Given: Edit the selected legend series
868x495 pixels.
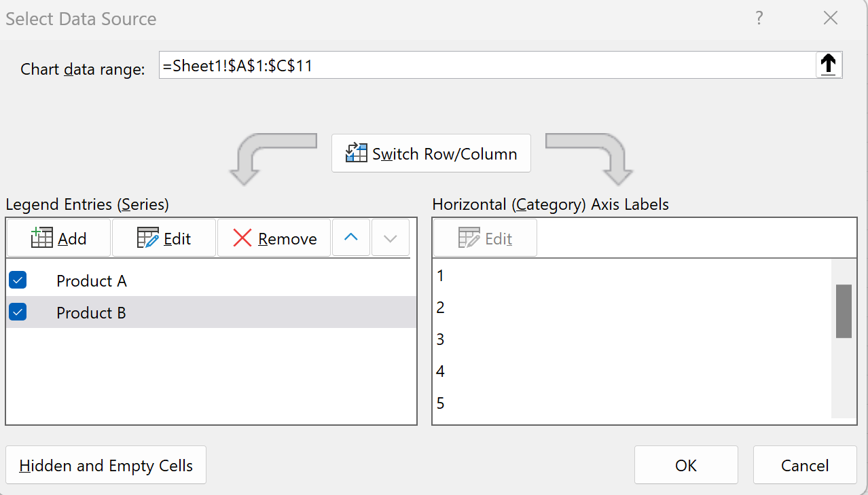Looking at the screenshot, I should [x=164, y=238].
